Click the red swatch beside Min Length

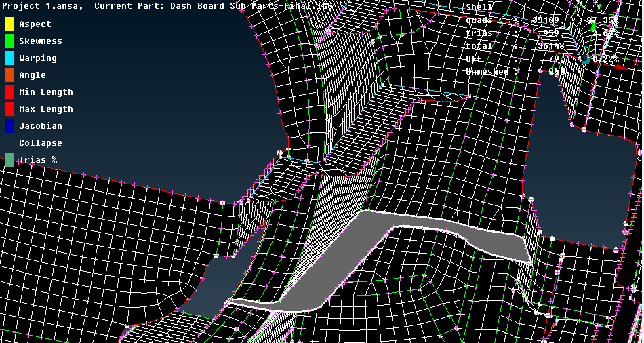coord(9,92)
